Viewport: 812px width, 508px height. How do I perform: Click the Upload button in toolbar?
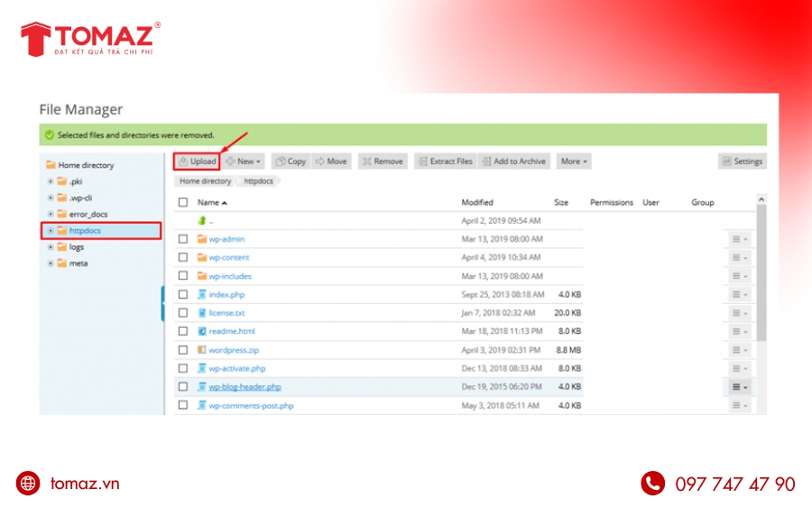point(197,162)
